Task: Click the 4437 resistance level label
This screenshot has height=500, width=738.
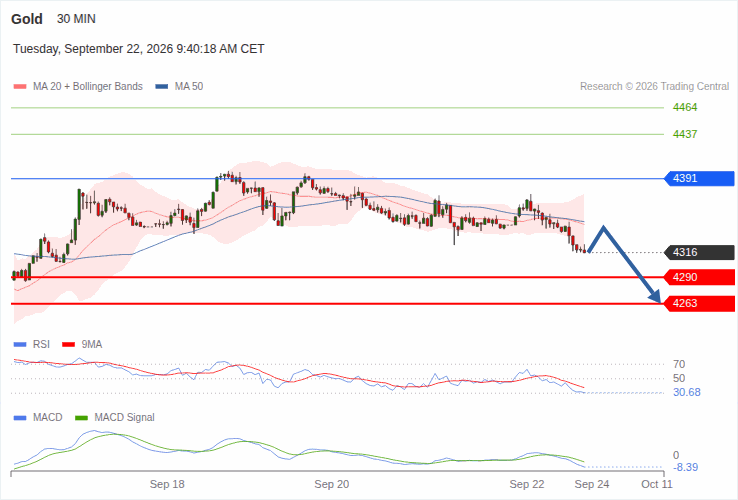Action: click(x=685, y=134)
